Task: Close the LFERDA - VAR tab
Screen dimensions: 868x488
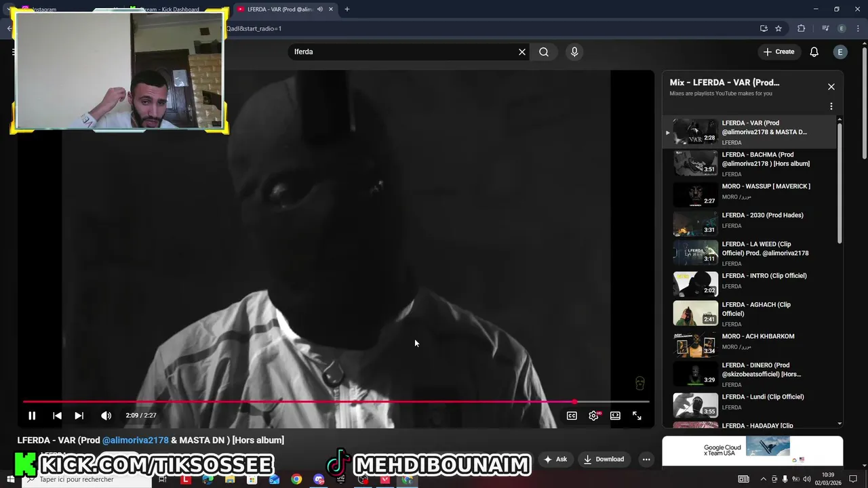Action: (x=331, y=9)
